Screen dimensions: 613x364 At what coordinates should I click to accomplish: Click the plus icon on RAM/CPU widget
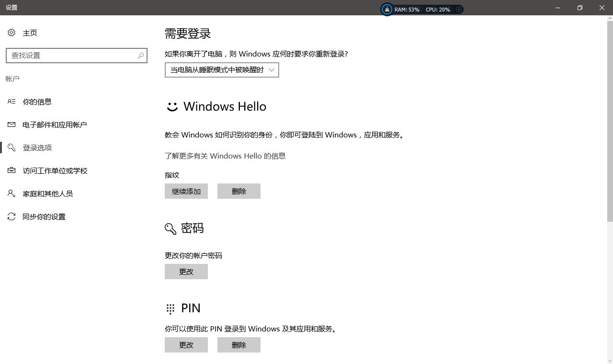pos(459,9)
